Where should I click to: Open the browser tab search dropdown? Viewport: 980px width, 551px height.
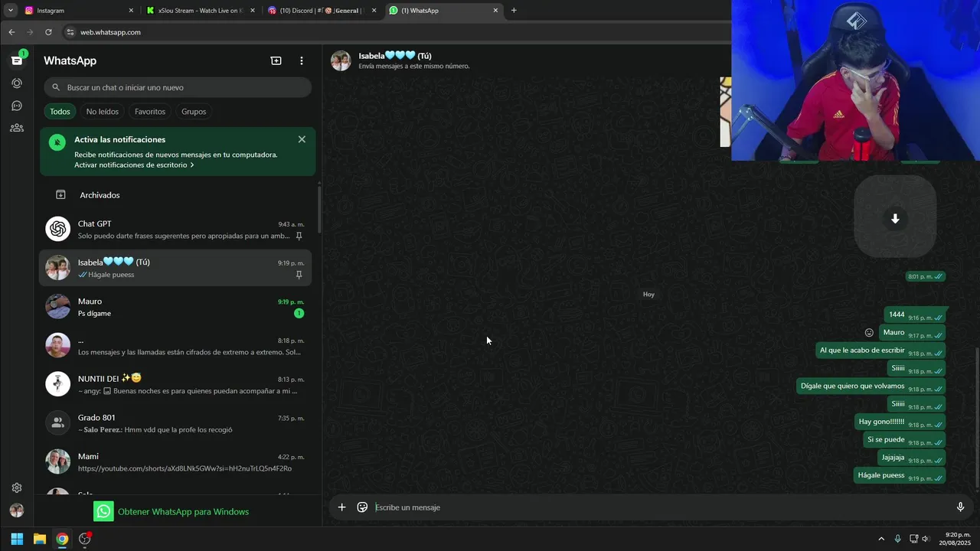[x=11, y=11]
